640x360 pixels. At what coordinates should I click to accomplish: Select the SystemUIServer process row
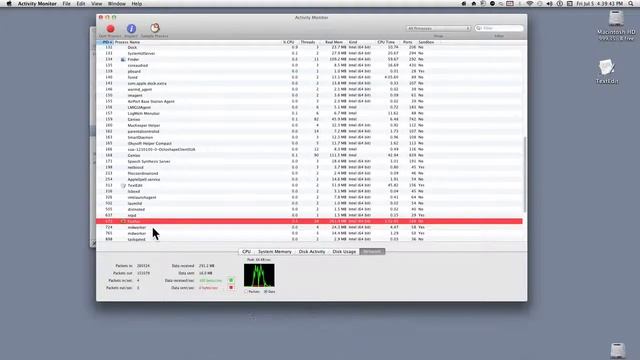click(309, 53)
